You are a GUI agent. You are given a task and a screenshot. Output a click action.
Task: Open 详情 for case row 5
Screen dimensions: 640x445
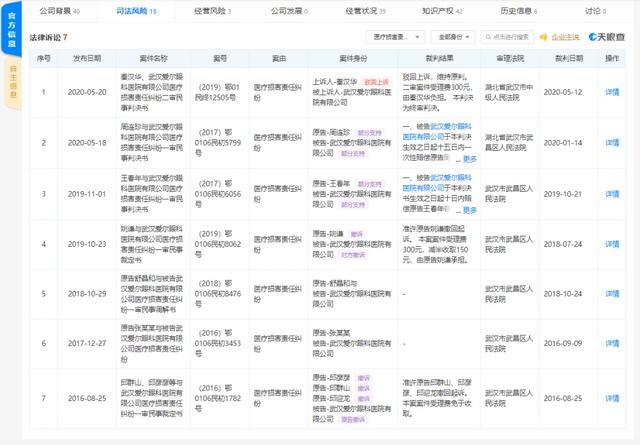point(612,294)
